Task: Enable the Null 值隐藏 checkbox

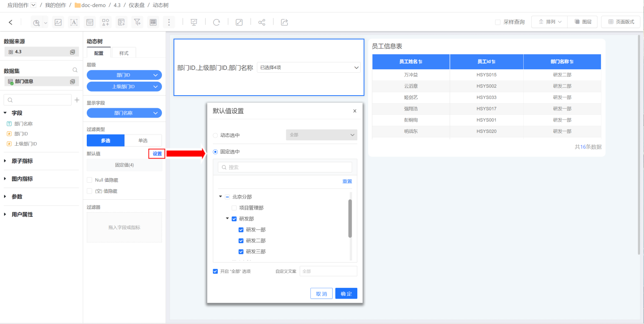Action: pyautogui.click(x=90, y=180)
